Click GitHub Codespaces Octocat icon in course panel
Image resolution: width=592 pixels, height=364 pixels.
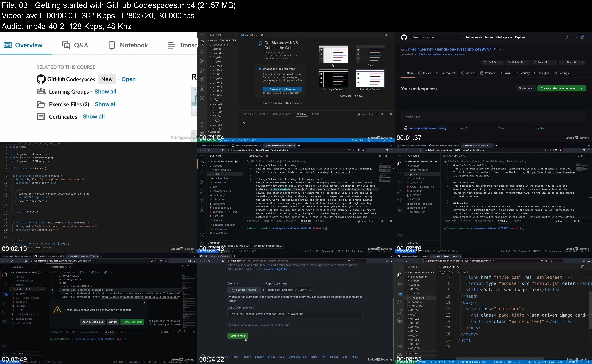click(x=41, y=79)
